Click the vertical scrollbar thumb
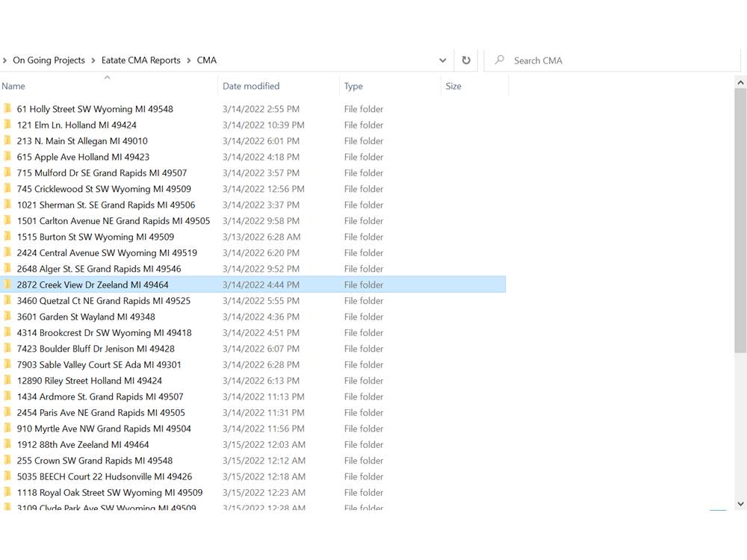The image size is (747, 560). [x=740, y=220]
